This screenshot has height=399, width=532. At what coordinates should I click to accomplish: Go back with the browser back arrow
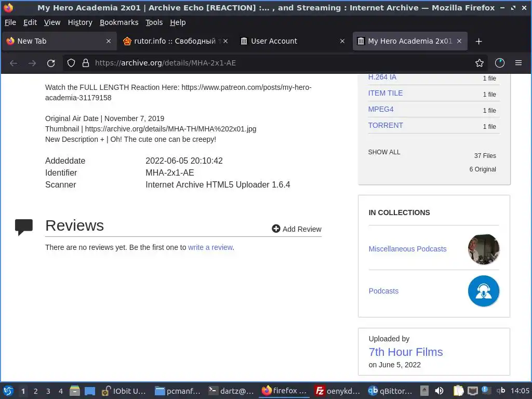click(14, 63)
